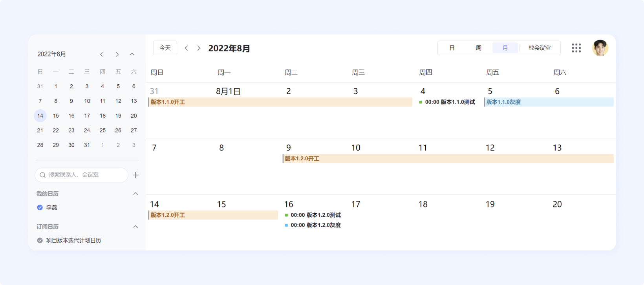Open 找会议室 room finder
Screen dimensions: 644x285
(x=539, y=48)
